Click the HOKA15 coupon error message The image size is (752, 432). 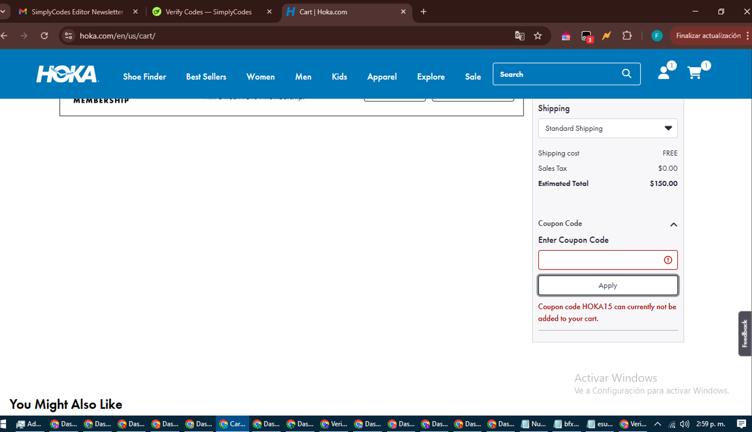607,312
